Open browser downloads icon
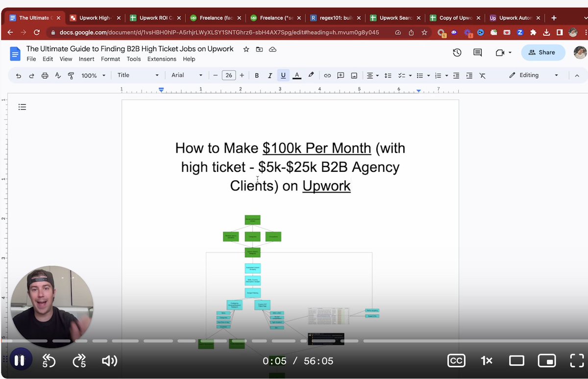Image resolution: width=588 pixels, height=379 pixels. [x=546, y=32]
